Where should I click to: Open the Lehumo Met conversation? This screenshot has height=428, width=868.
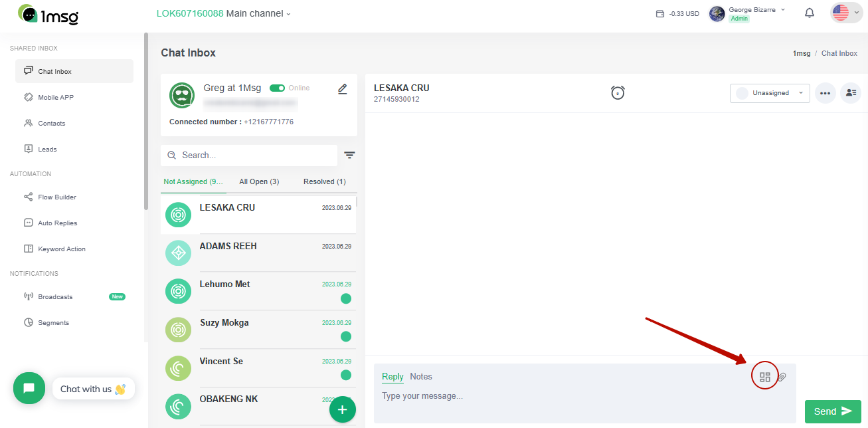258,291
